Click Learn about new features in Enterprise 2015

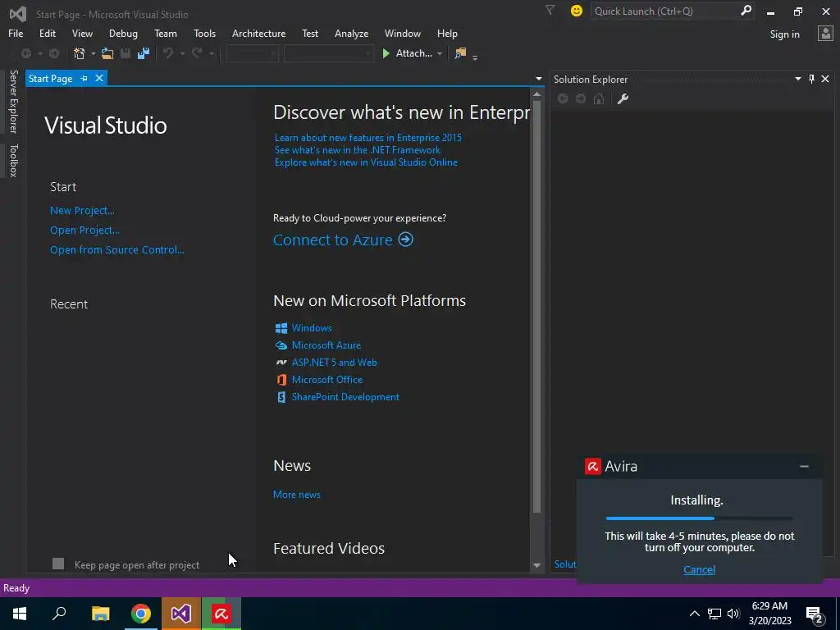pos(368,138)
